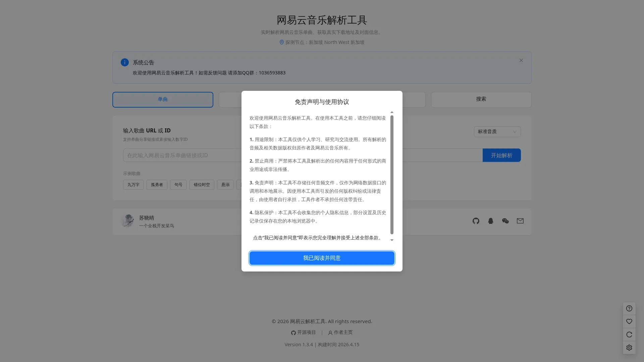This screenshot has width=644, height=362.
Task: Open the help question-mark floating button
Action: click(x=629, y=308)
